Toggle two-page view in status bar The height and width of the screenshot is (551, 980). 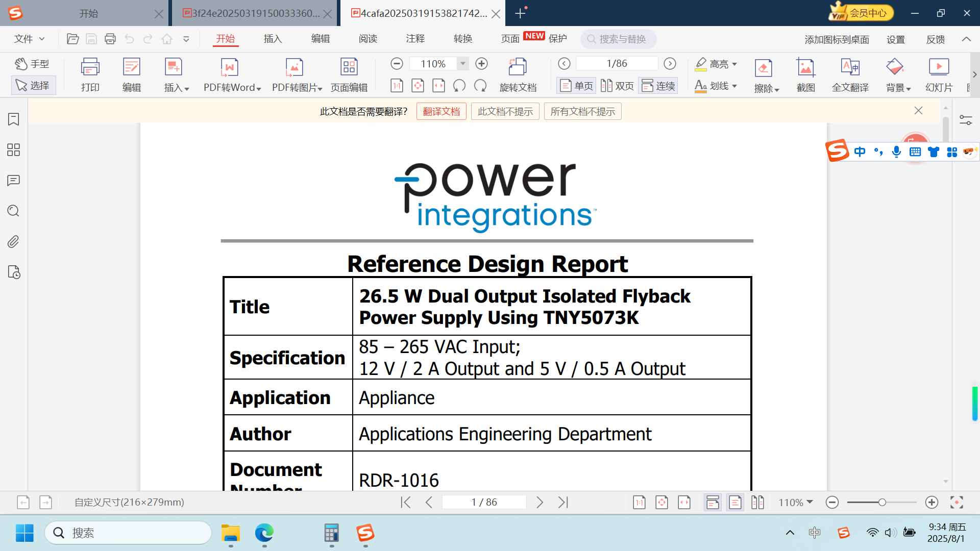pos(757,503)
